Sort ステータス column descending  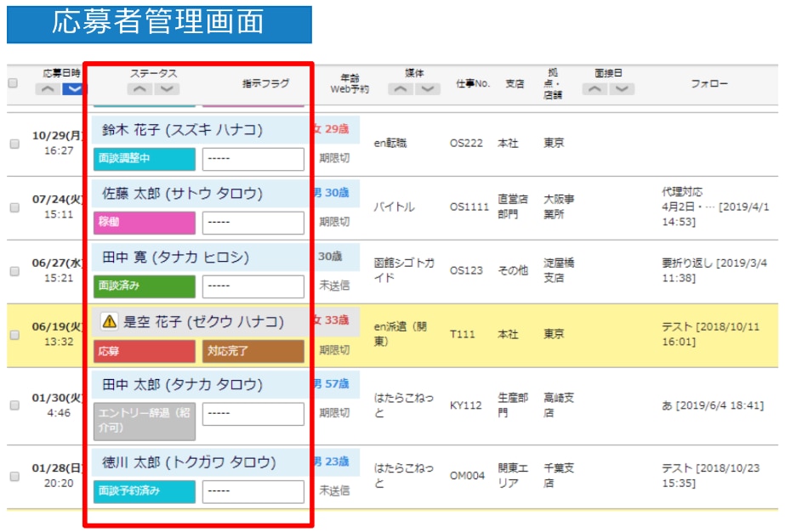coord(167,88)
